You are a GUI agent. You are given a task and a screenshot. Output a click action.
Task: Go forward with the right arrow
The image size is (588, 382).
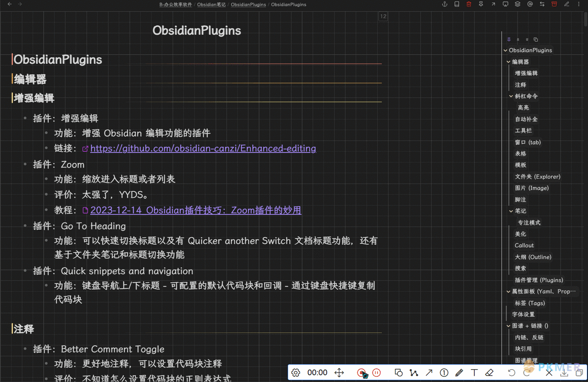pos(20,4)
